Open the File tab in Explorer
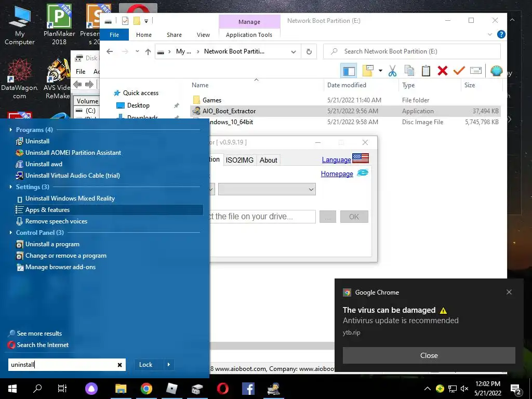The height and width of the screenshot is (399, 532). pos(114,35)
